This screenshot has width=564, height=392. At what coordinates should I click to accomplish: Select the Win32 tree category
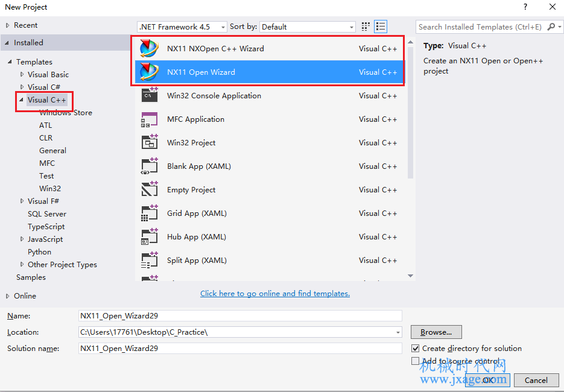(x=50, y=188)
